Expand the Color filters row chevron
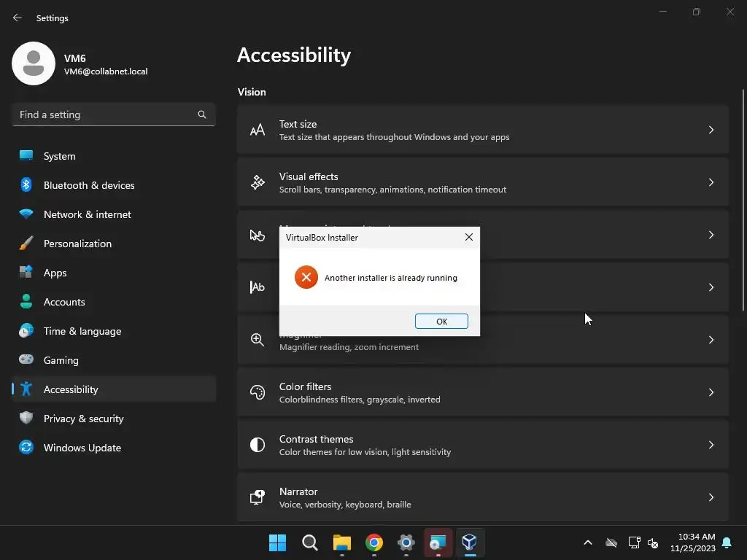The height and width of the screenshot is (560, 747). pos(711,392)
